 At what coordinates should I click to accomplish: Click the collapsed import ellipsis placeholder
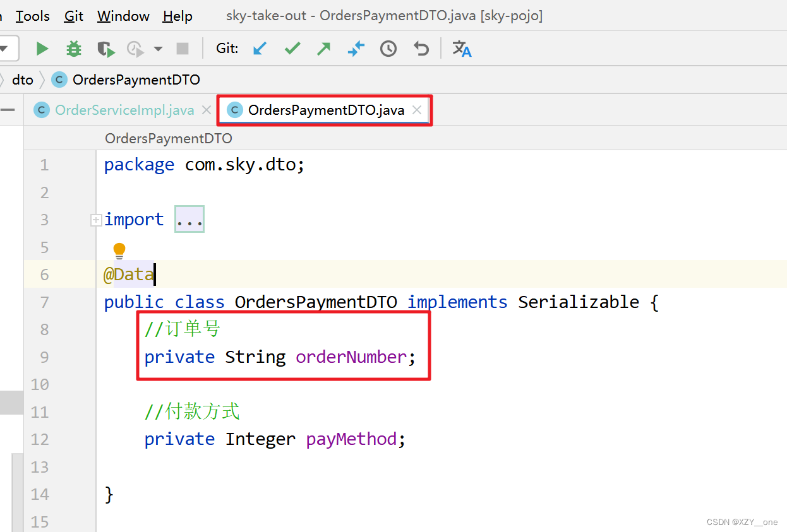[189, 220]
